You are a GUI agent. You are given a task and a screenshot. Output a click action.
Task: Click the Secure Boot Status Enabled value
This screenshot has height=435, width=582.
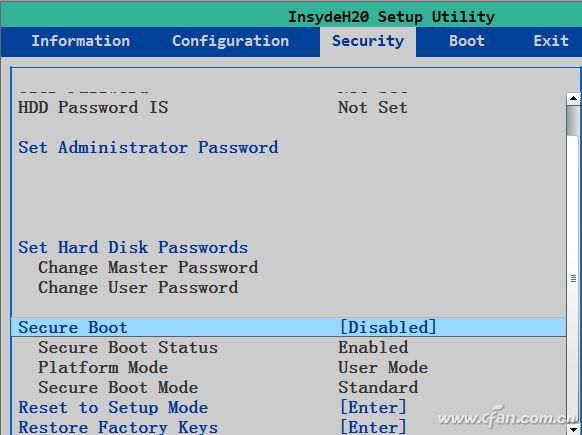(x=373, y=348)
